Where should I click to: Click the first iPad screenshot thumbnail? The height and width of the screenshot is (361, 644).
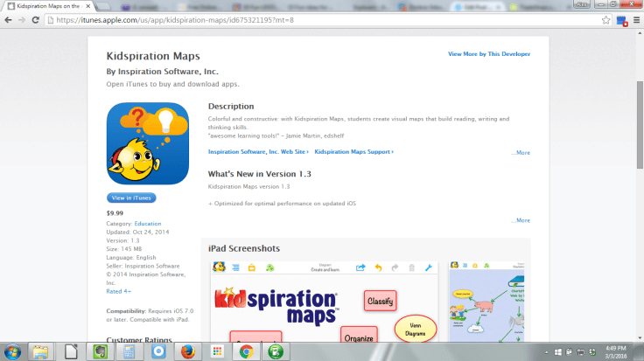pos(324,302)
